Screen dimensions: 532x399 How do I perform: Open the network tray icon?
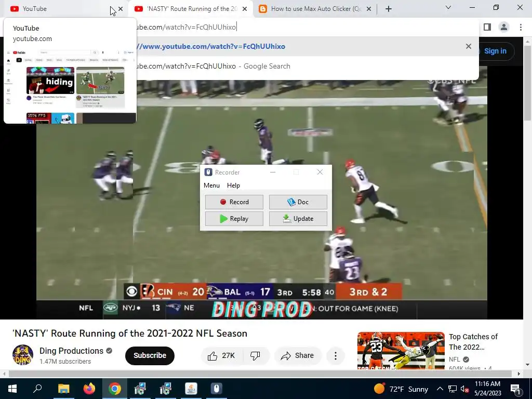(453, 389)
